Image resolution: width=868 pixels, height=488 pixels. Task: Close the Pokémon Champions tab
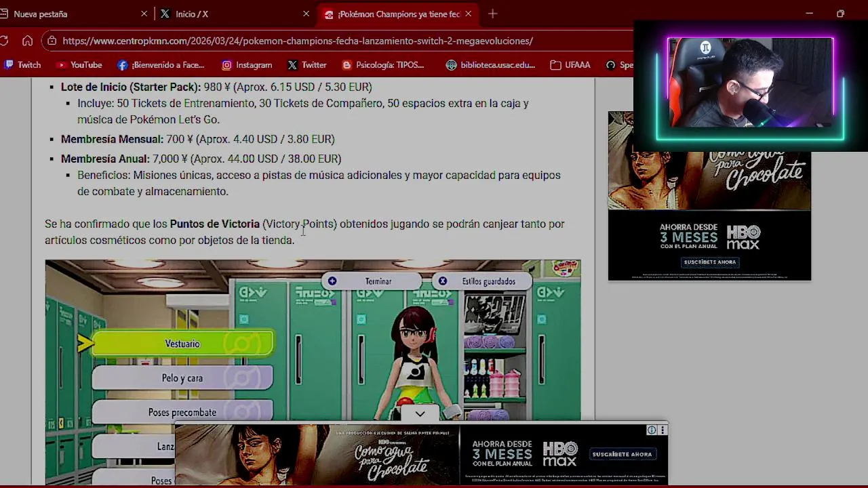(x=468, y=14)
